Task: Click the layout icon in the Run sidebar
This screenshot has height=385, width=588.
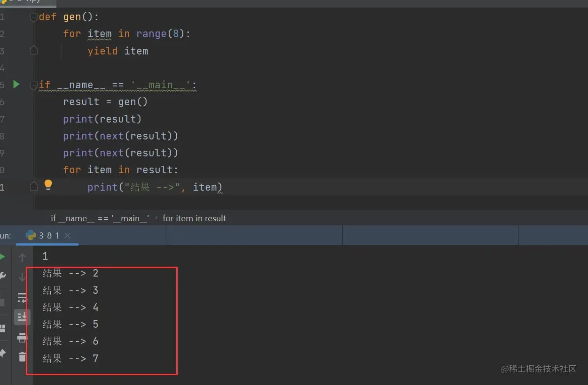Action: tap(2, 328)
